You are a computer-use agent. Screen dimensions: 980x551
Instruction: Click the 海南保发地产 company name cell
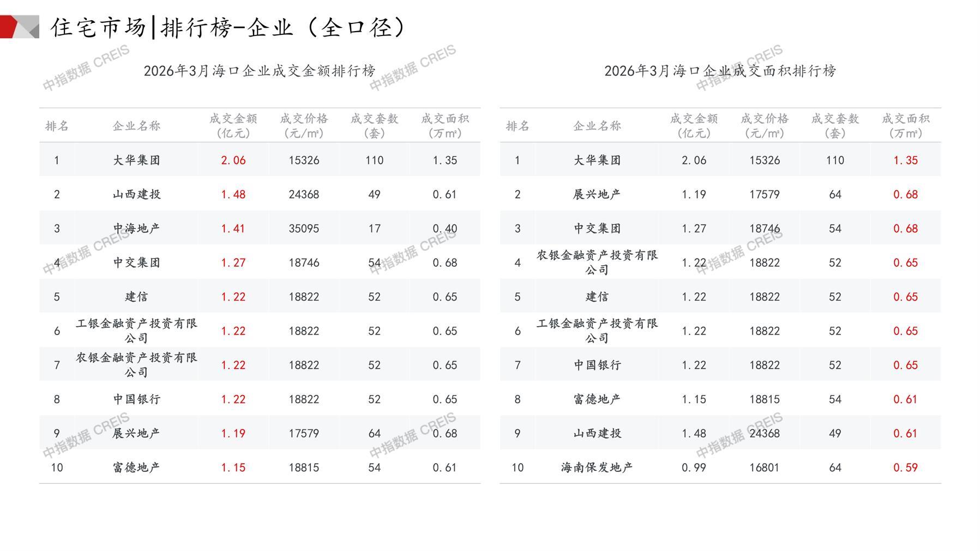point(597,468)
